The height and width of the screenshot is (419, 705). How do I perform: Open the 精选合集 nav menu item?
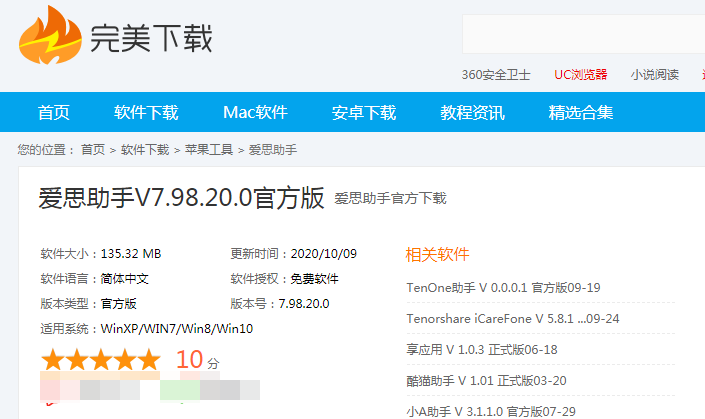(x=580, y=112)
